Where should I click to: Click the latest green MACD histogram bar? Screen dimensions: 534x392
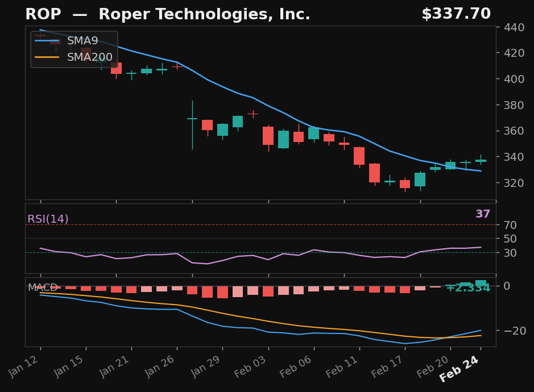tap(481, 283)
